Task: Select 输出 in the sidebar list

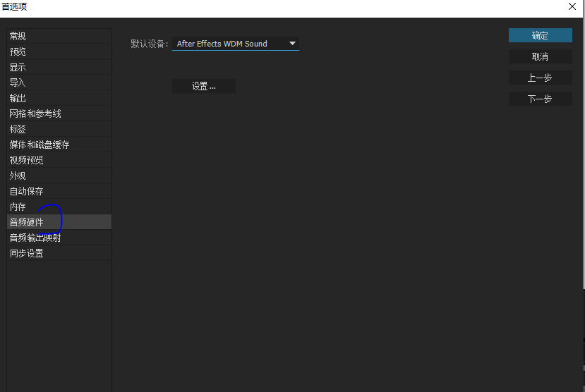Action: click(59, 99)
